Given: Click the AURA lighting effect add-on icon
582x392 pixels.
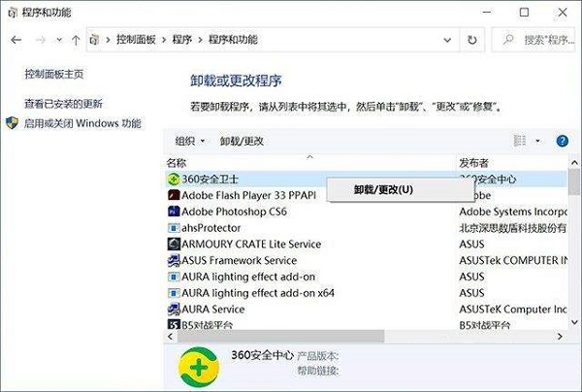Looking at the screenshot, I should pyautogui.click(x=174, y=277).
